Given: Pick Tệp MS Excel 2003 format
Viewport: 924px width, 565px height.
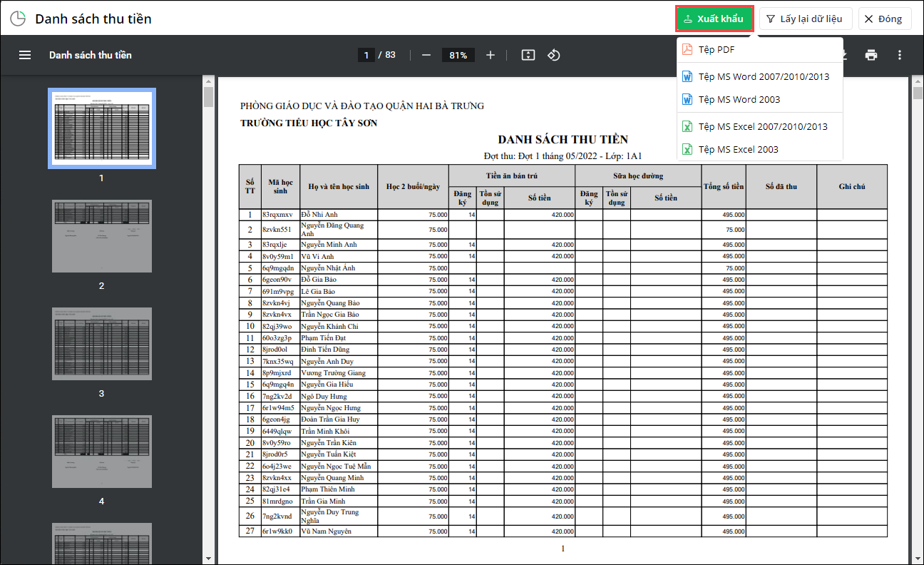Looking at the screenshot, I should [x=738, y=149].
